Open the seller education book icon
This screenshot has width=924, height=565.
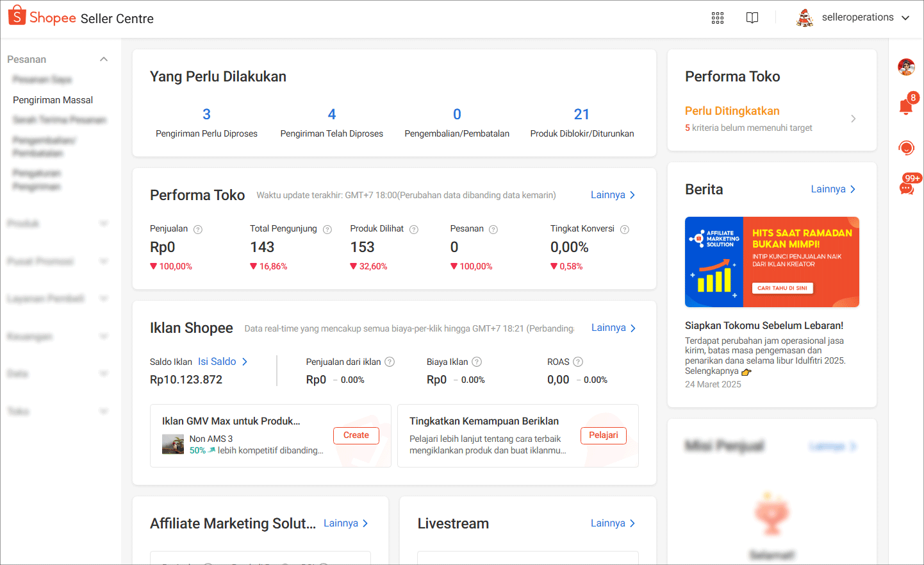click(x=752, y=18)
